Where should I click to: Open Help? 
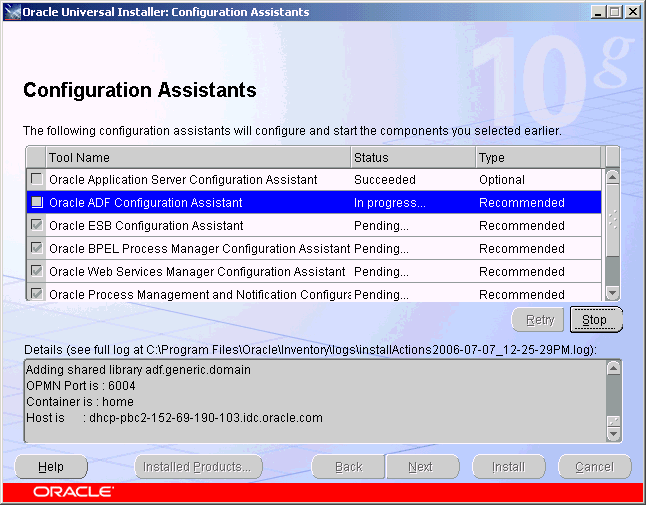(51, 467)
